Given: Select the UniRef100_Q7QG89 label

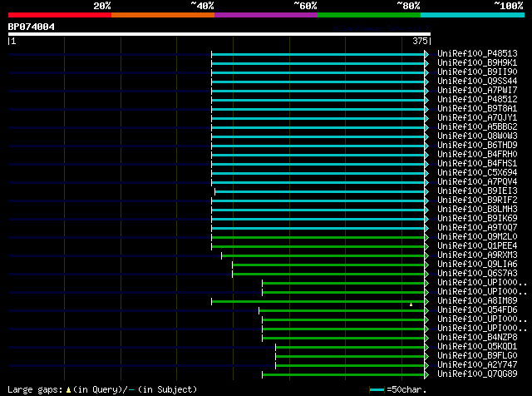Looking at the screenshot, I should click(477, 374).
